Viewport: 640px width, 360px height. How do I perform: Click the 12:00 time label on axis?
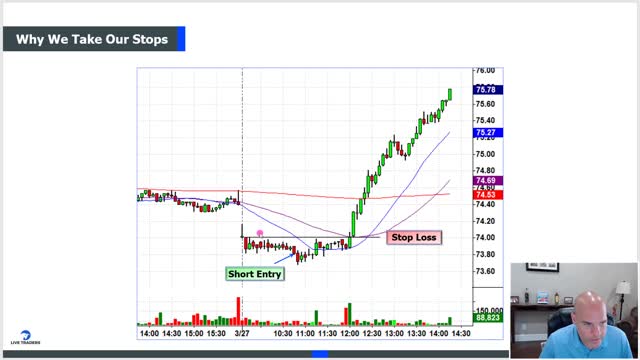[350, 333]
